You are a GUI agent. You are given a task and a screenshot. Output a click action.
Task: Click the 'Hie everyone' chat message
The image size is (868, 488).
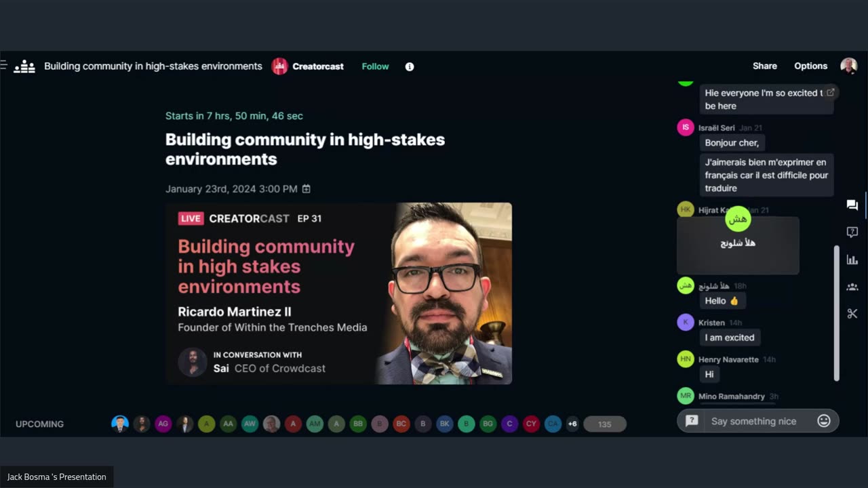click(767, 99)
